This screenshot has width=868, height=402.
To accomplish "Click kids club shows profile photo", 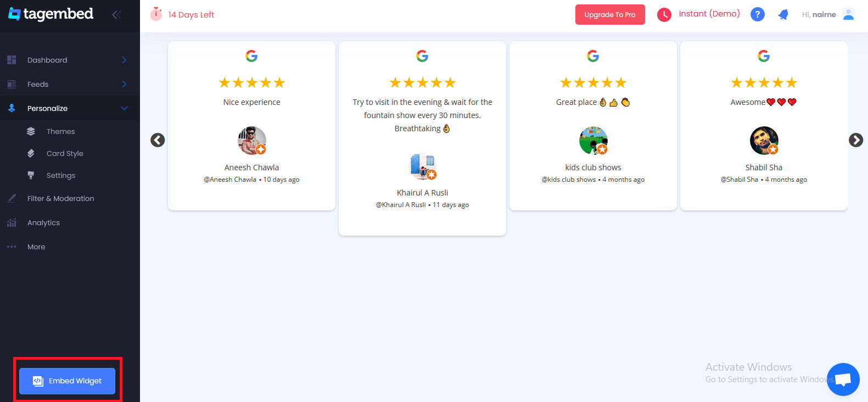I will (x=593, y=141).
